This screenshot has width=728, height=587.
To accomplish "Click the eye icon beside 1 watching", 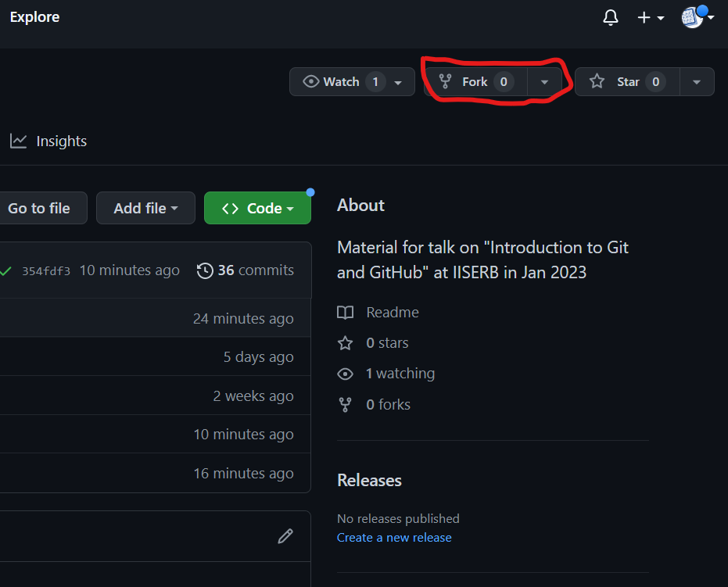I will 345,374.
